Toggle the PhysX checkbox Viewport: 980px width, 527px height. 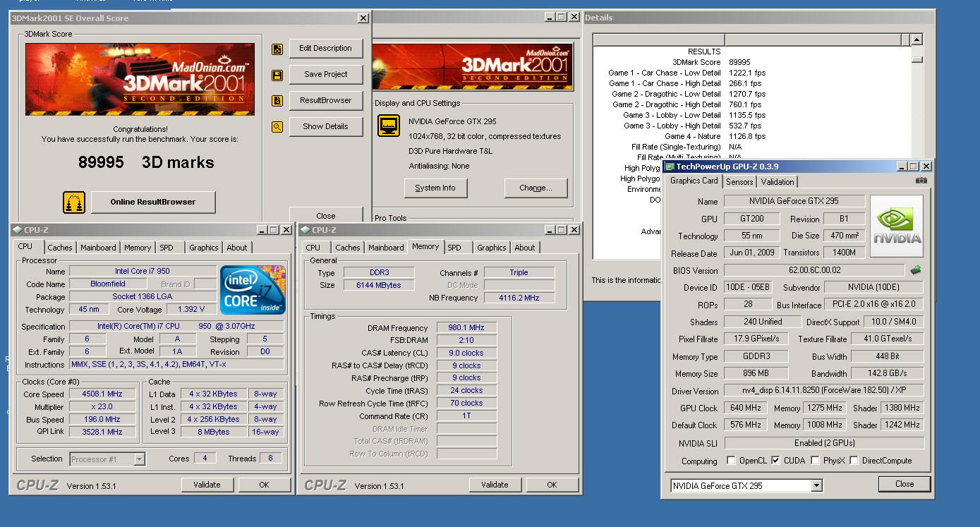coord(815,461)
